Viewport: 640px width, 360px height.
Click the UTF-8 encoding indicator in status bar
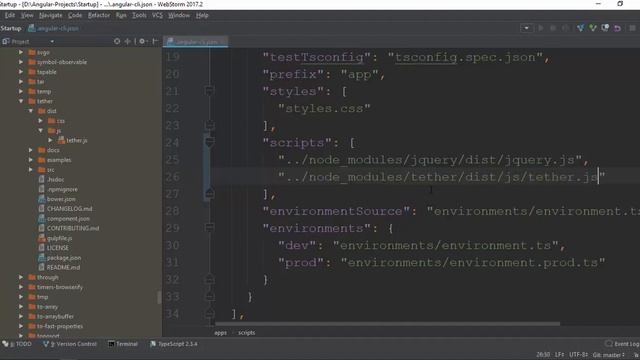click(x=579, y=355)
